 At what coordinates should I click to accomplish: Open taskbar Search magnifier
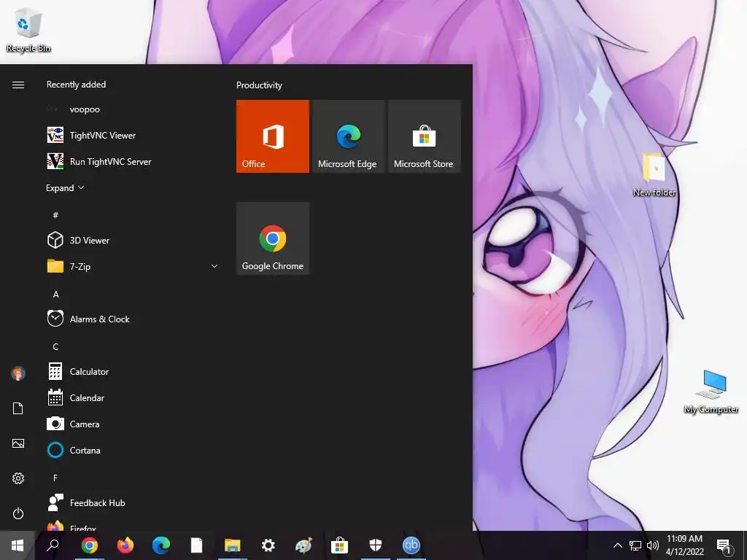[53, 545]
